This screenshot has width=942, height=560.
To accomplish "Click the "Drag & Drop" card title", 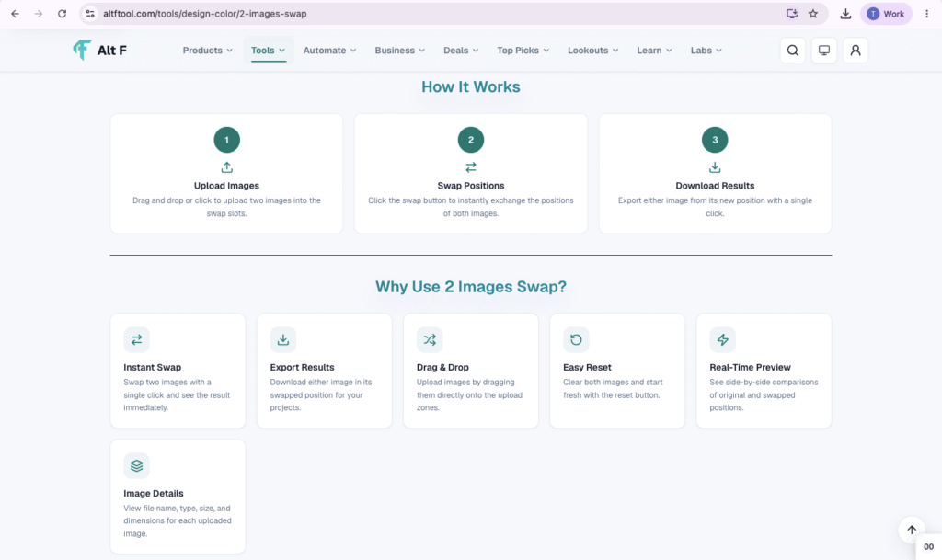I will pos(442,367).
